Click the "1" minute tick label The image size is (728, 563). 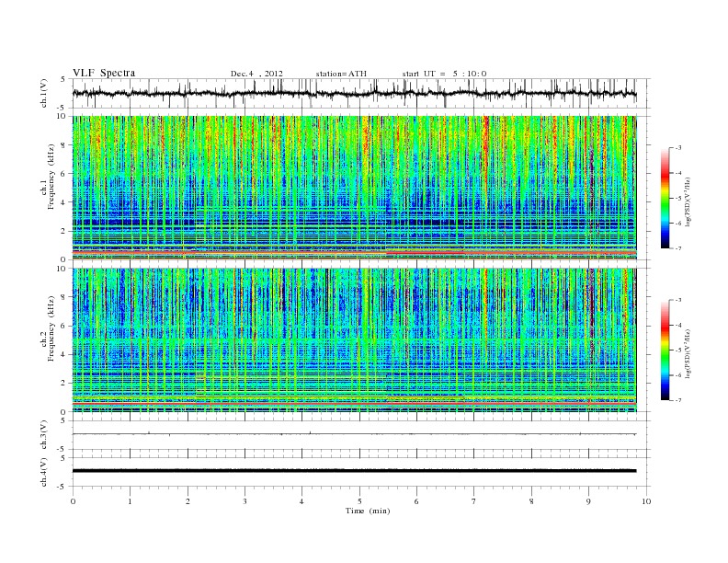(130, 501)
